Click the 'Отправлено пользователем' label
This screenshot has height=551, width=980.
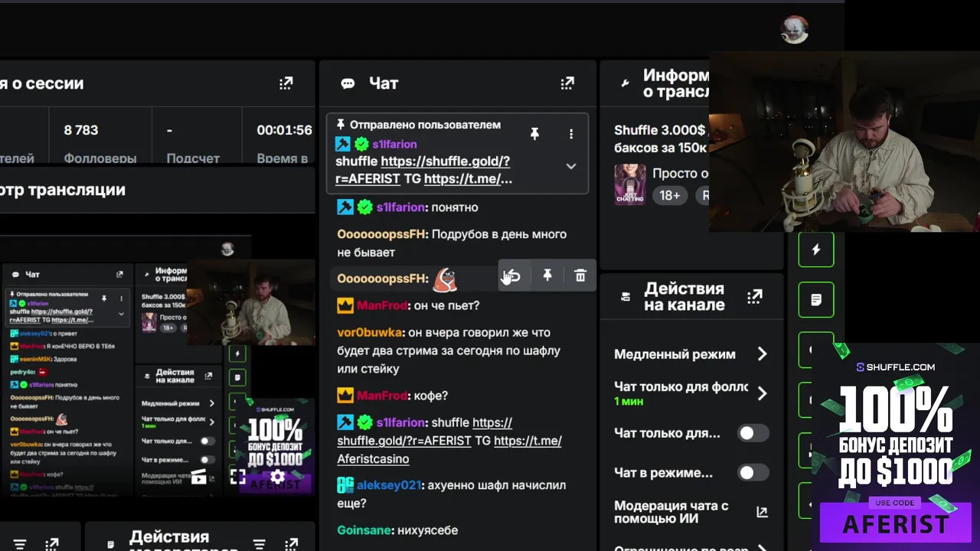coord(425,125)
